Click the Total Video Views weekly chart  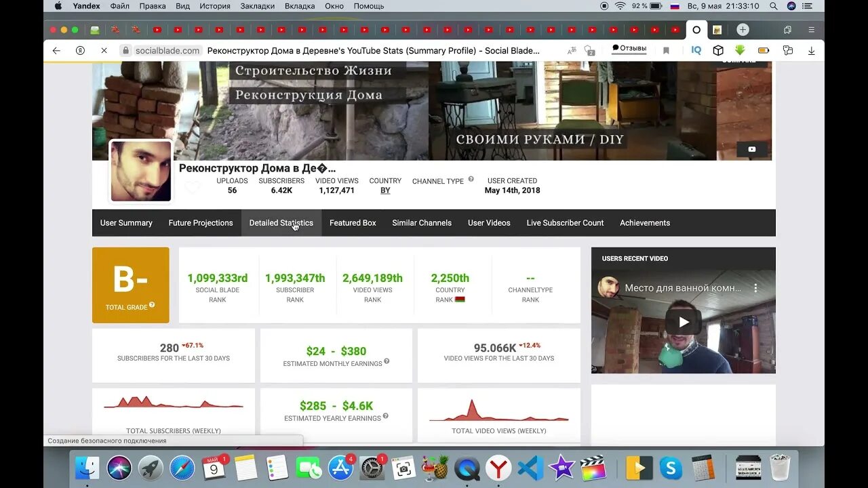click(x=499, y=410)
